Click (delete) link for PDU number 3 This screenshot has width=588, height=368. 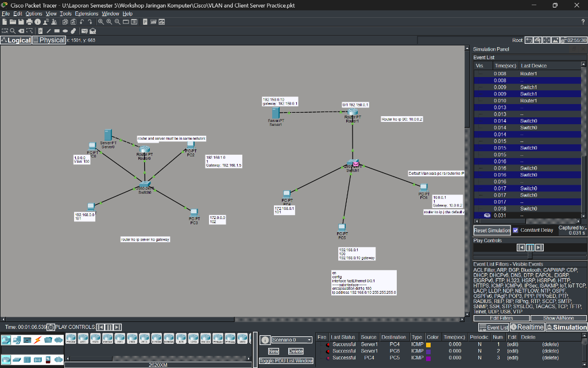550,358
